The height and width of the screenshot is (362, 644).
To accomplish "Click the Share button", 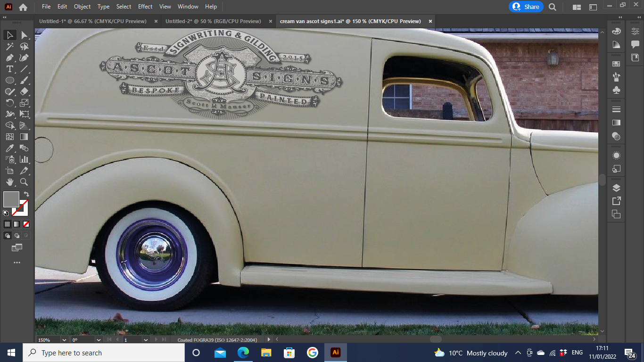I will tap(526, 7).
